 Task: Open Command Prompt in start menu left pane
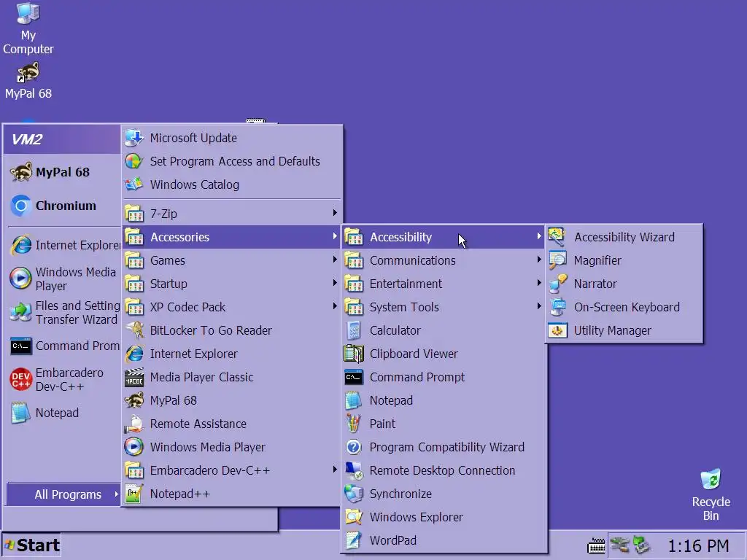point(63,346)
